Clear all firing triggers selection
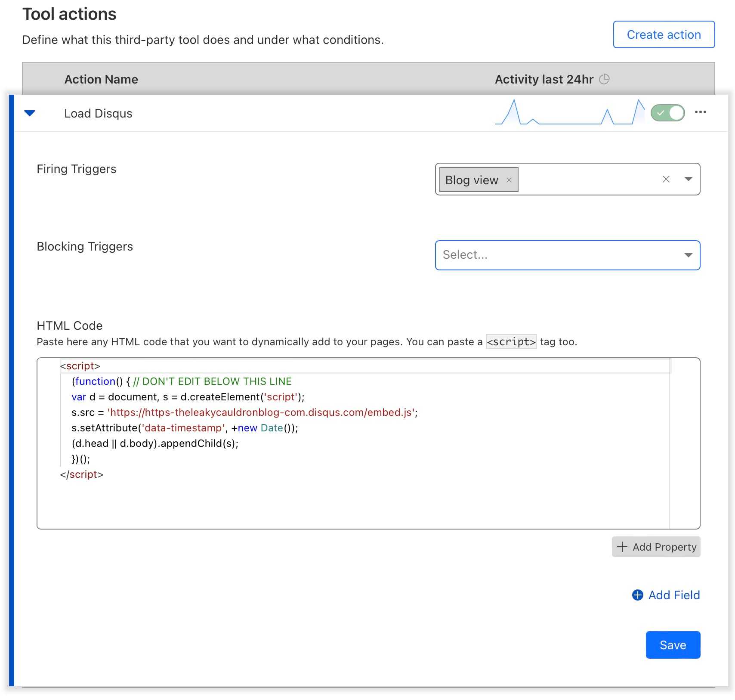735x700 pixels. [666, 180]
